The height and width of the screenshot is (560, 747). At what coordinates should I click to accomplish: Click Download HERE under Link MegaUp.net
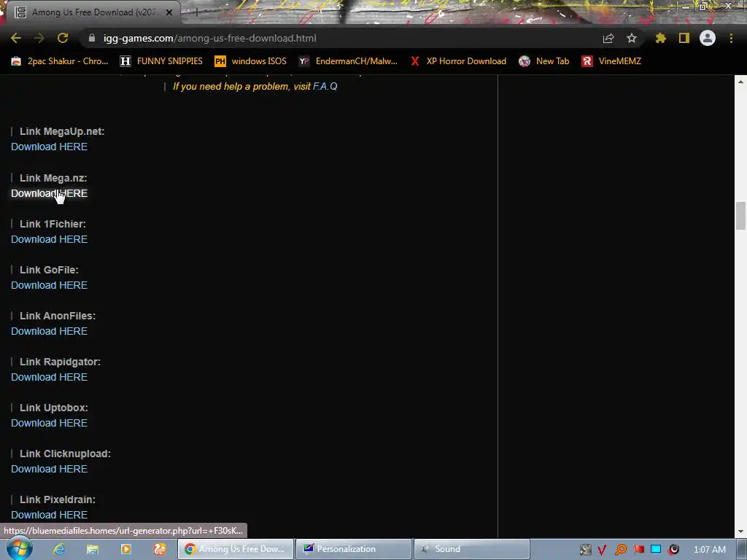coord(49,147)
